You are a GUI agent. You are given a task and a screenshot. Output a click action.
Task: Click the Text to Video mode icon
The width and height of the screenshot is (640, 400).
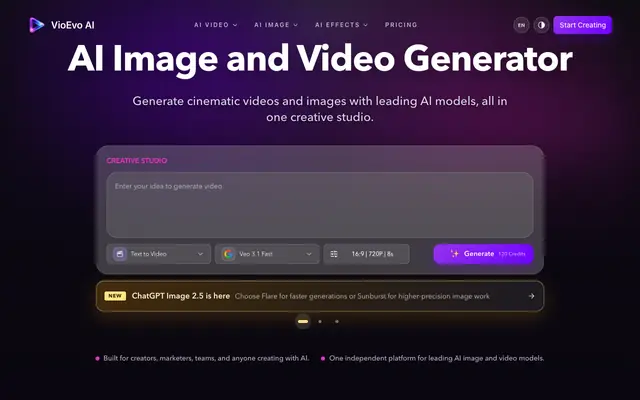(120, 254)
